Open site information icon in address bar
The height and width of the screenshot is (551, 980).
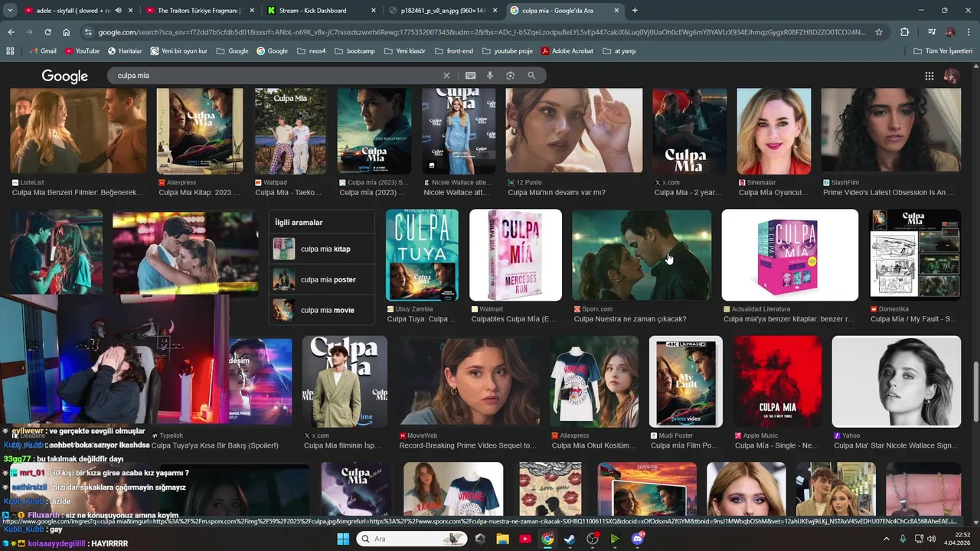click(x=89, y=32)
